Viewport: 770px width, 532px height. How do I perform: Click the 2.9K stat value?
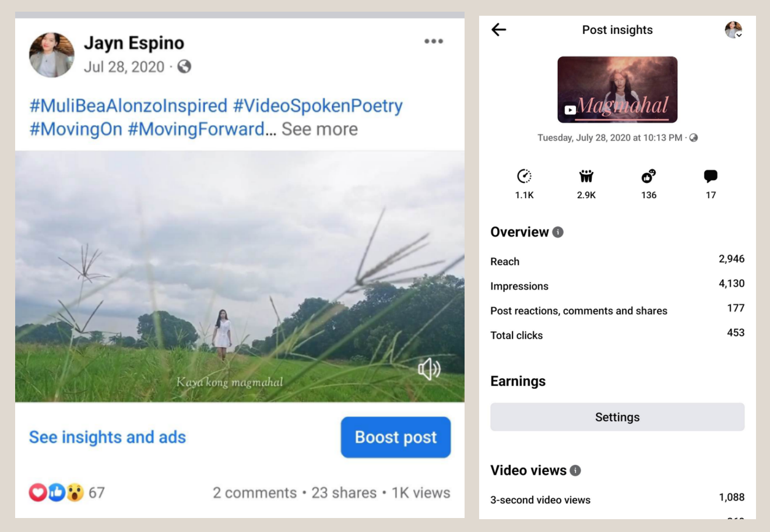coord(586,195)
